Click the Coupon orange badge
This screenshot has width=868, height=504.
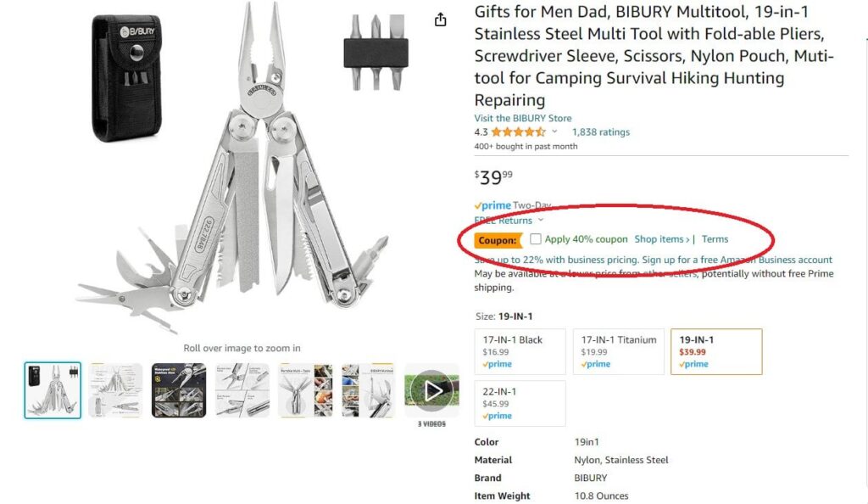(499, 240)
